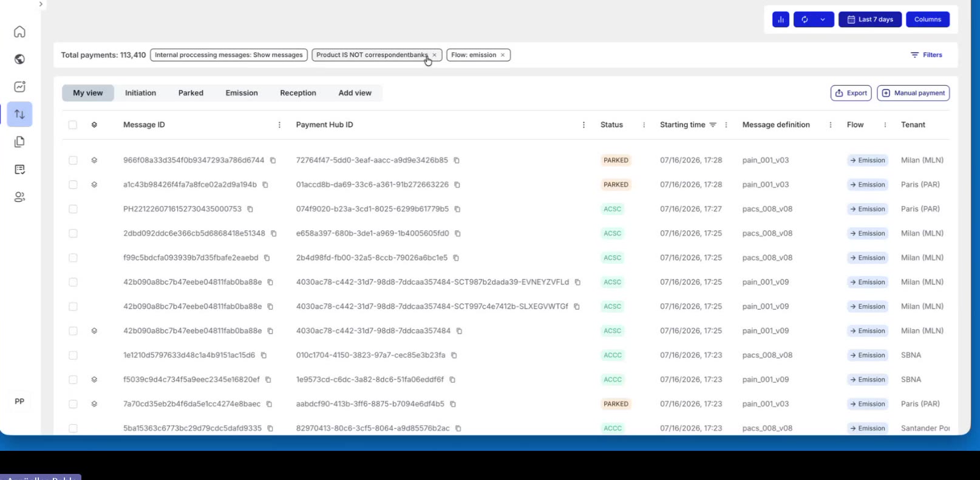Image resolution: width=980 pixels, height=480 pixels.
Task: Click the Columns button
Action: click(928, 19)
